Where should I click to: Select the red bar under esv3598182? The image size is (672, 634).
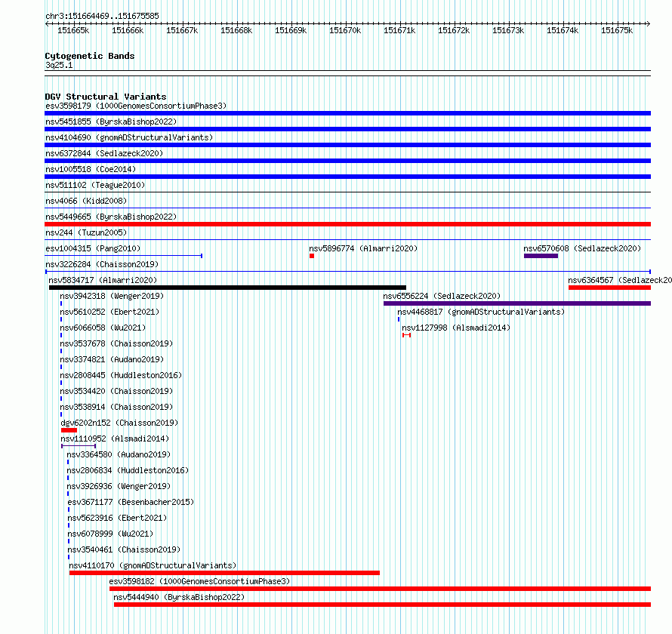click(x=380, y=589)
